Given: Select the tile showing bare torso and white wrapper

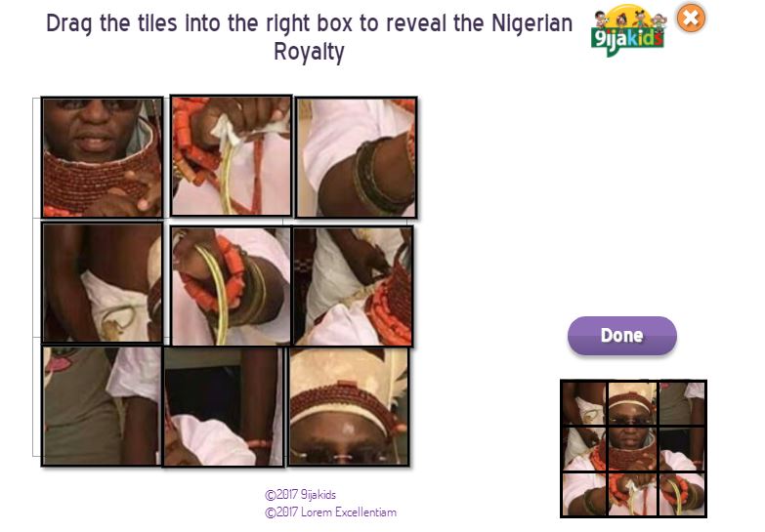Looking at the screenshot, I should pos(103,283).
